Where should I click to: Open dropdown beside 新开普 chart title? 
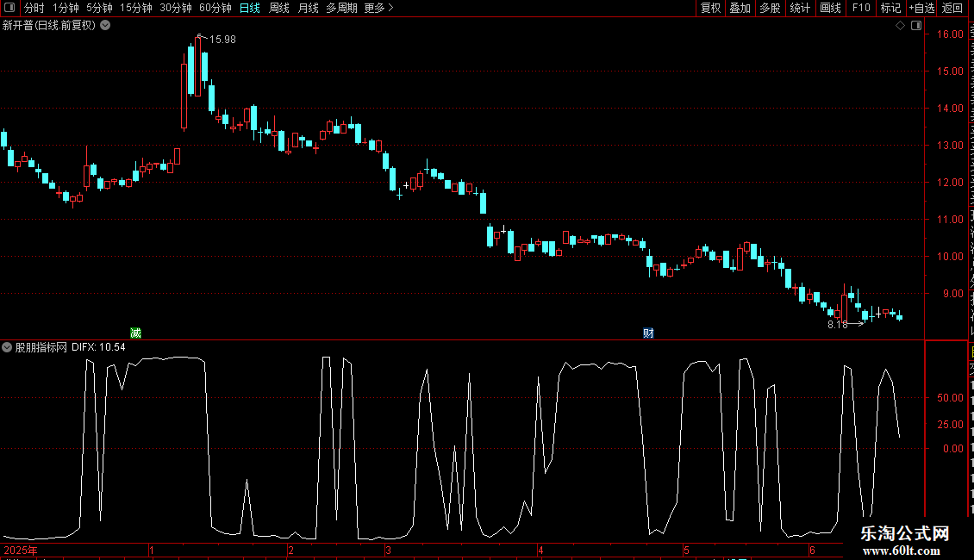tap(106, 26)
